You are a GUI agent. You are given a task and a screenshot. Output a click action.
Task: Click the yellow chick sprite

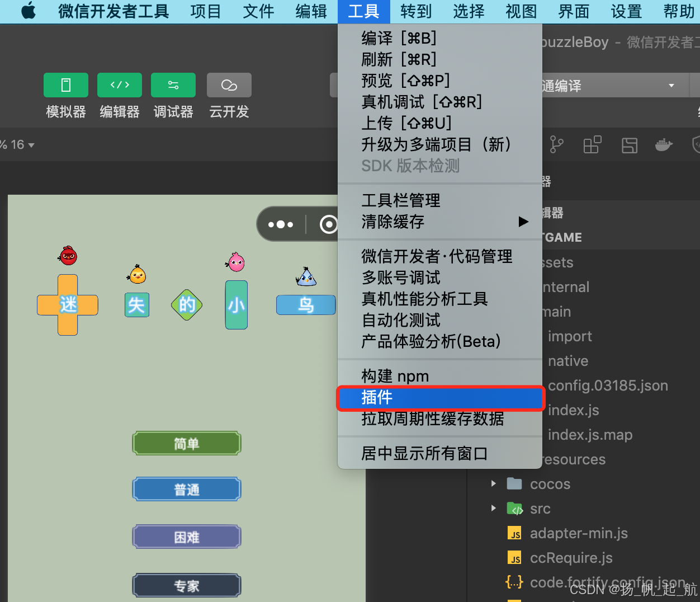pos(137,274)
